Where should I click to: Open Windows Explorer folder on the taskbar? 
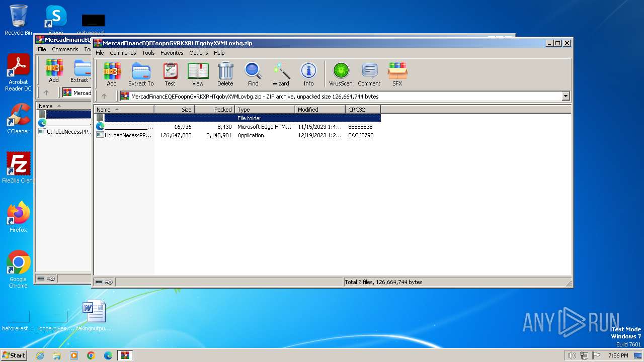click(x=57, y=355)
